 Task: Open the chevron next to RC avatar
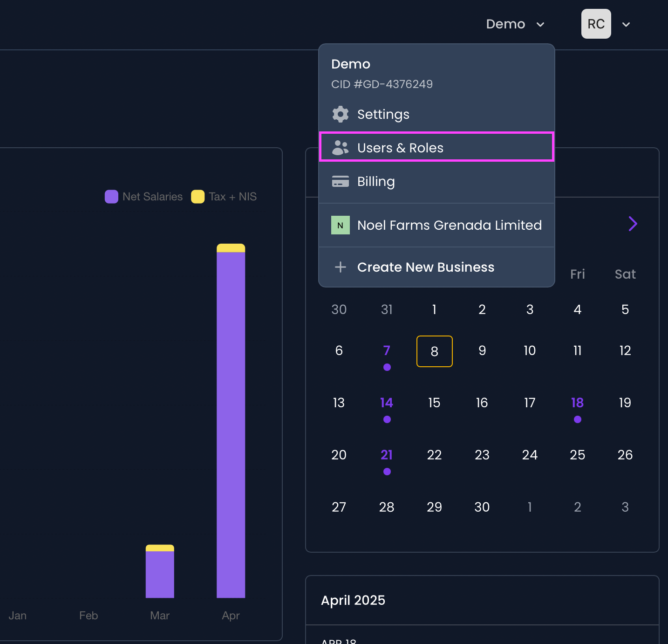click(x=626, y=24)
